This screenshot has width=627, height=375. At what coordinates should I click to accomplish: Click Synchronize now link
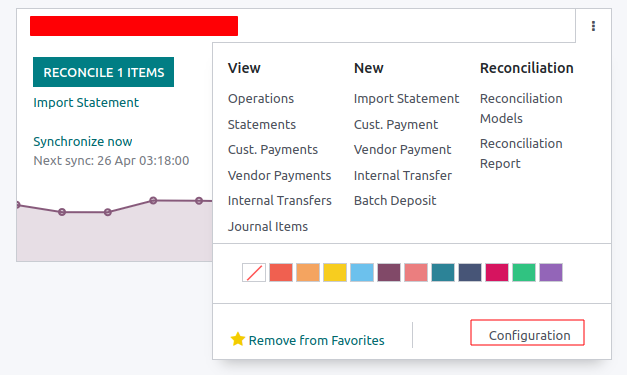coord(83,142)
